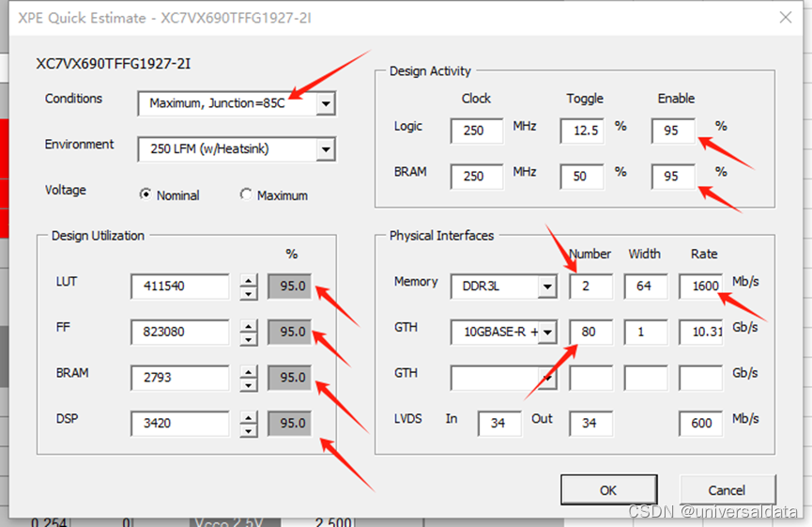
Task: Increase BRAM count with up stepper
Action: [249, 372]
